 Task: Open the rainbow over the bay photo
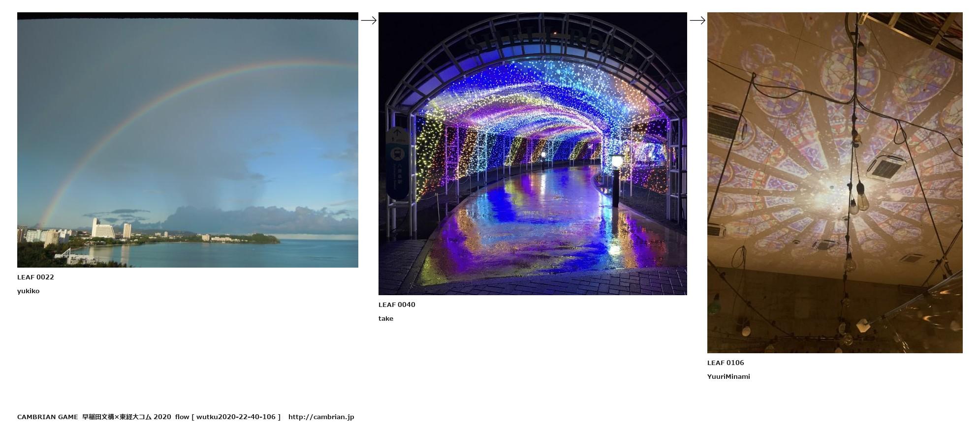point(188,140)
